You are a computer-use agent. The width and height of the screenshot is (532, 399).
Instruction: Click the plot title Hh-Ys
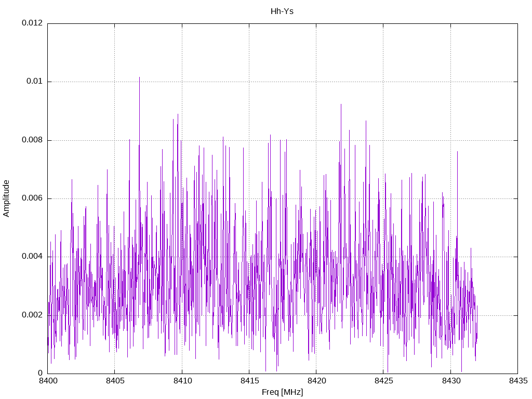click(x=282, y=11)
